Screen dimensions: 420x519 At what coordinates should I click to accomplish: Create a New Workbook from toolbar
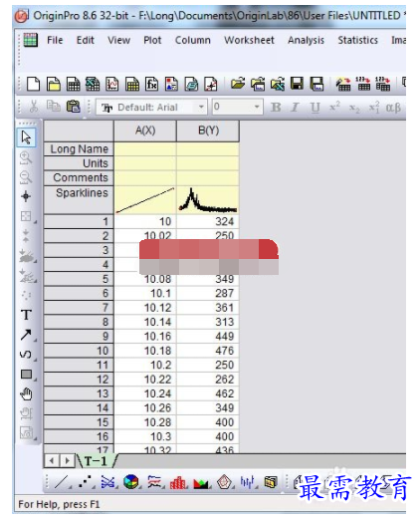73,84
